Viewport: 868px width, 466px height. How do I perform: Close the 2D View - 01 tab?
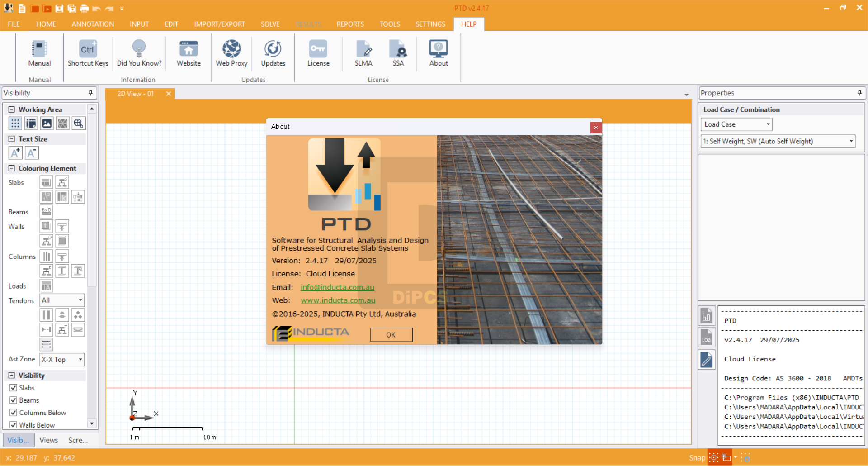pos(169,94)
